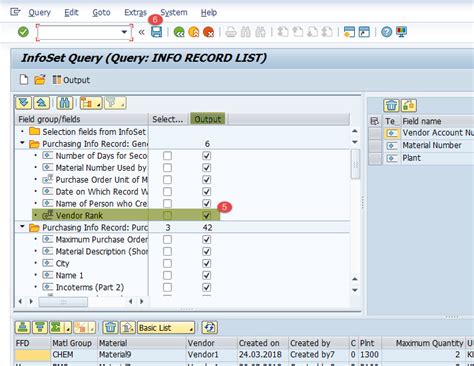Click the Collapse all nodes icon
Image resolution: width=474 pixels, height=366 pixels.
[41, 103]
